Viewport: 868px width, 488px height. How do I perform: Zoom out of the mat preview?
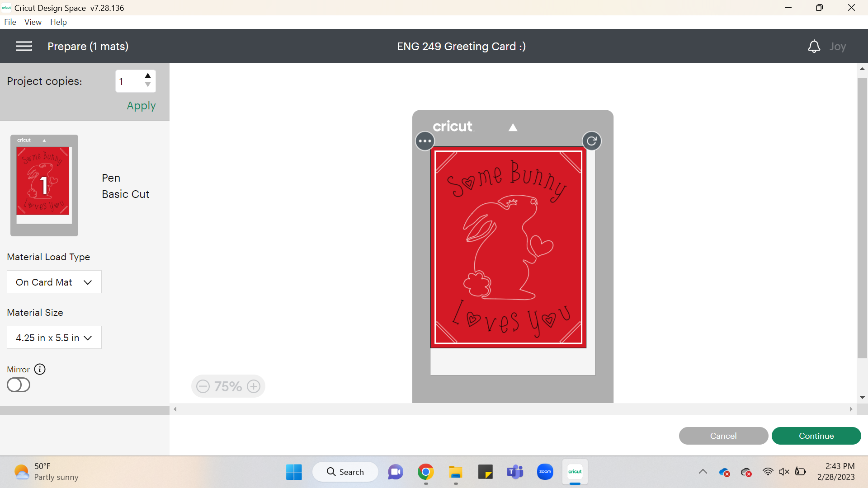point(203,386)
